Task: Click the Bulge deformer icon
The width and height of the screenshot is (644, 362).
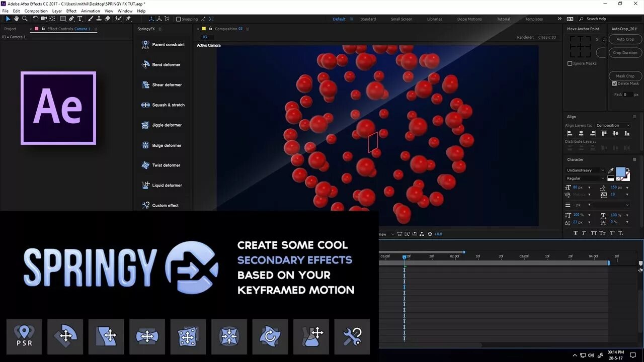Action: point(145,145)
